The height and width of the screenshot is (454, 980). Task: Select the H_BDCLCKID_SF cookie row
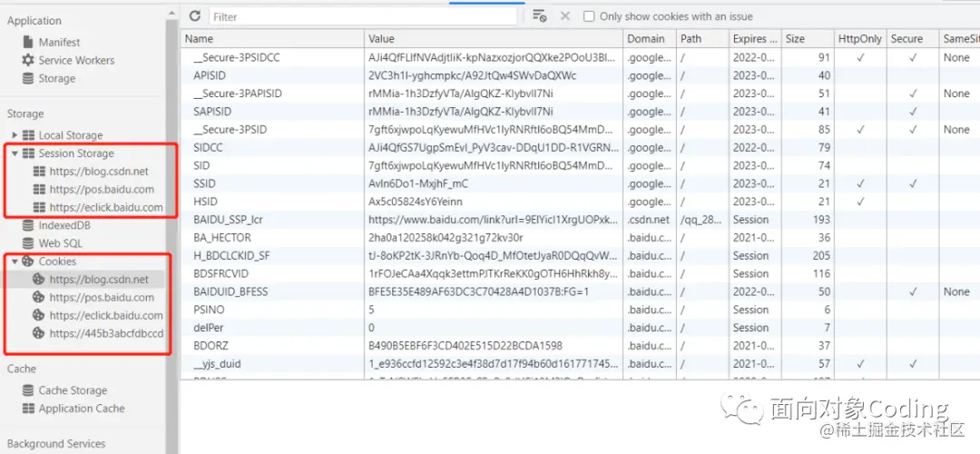click(x=580, y=256)
